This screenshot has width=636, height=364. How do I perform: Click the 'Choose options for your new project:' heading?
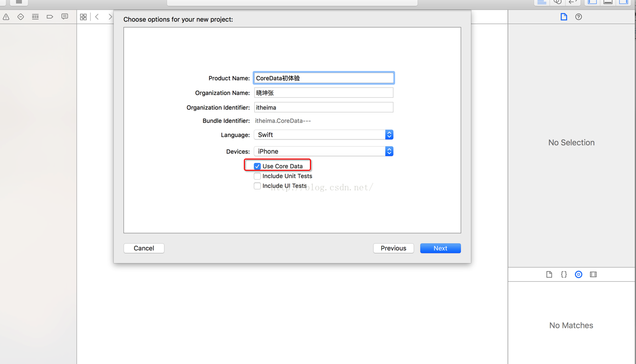178,20
